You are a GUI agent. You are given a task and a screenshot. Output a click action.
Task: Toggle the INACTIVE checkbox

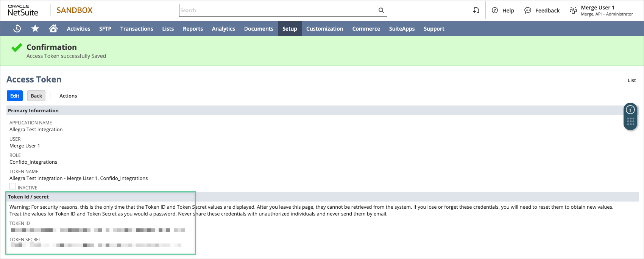(13, 186)
